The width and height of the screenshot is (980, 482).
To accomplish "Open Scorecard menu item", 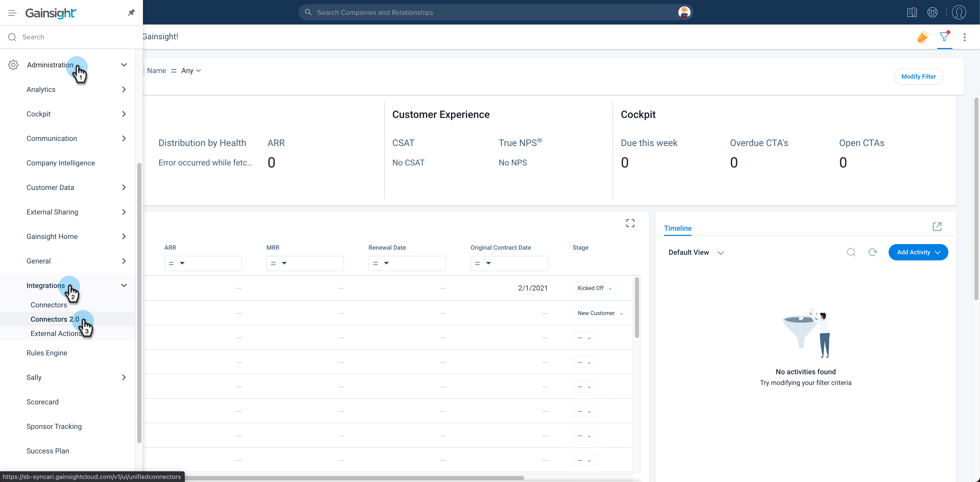I will (x=43, y=402).
